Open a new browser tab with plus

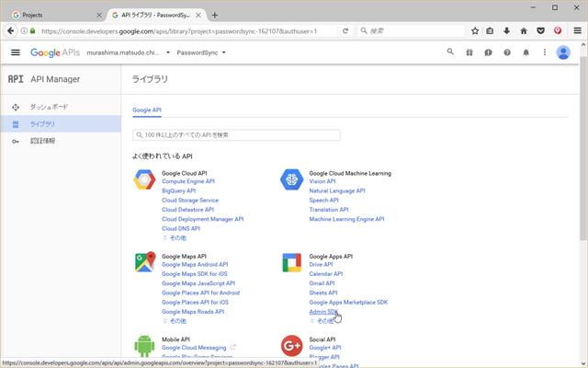point(214,15)
